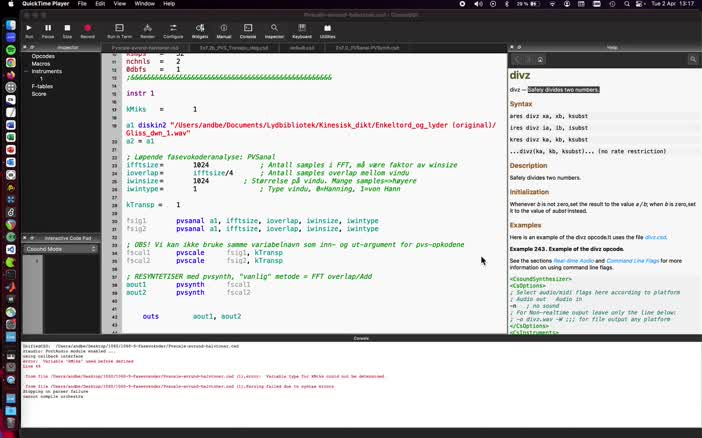Close the Inspector panel
Image resolution: width=702 pixels, height=438 pixels.
point(25,47)
